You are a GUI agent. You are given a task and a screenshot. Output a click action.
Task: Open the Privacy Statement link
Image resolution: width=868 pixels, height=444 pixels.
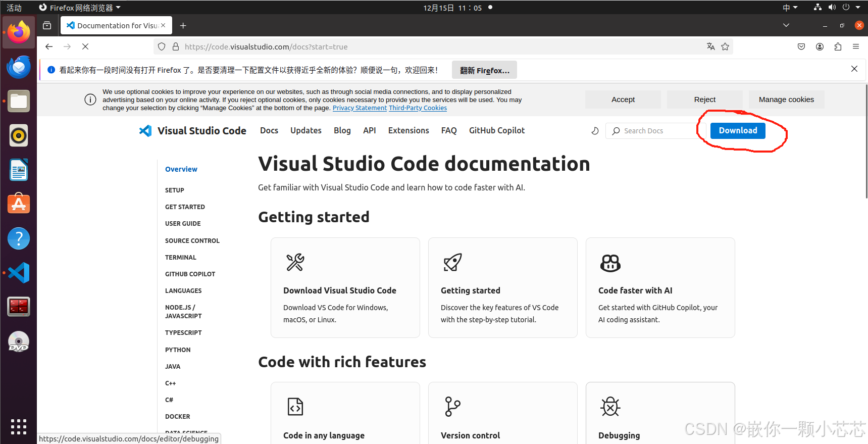[360, 108]
